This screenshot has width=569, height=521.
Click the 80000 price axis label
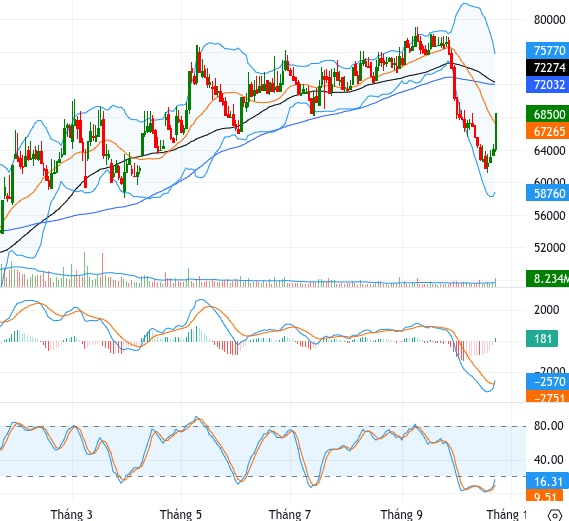pos(549,20)
